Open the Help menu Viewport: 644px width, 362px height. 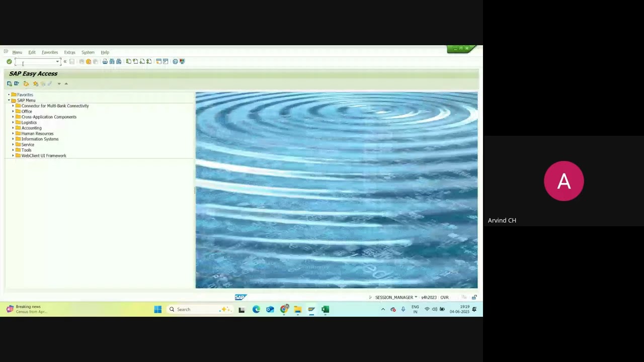coord(105,52)
